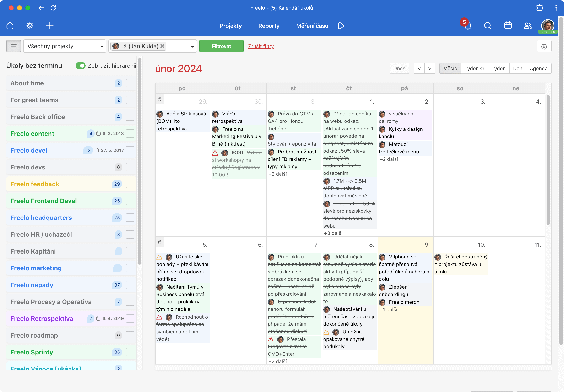The image size is (564, 392).
Task: Click warning icon on Umožnit opakované task
Action: [326, 332]
